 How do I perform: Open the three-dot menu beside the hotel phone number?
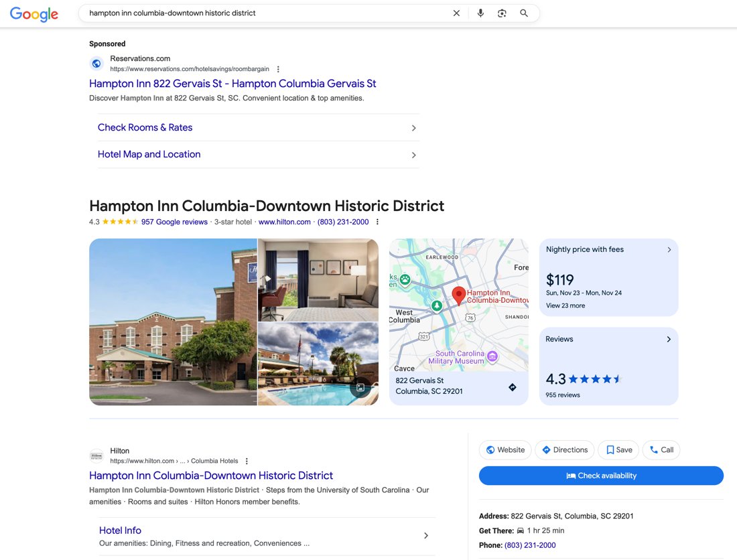click(x=377, y=221)
